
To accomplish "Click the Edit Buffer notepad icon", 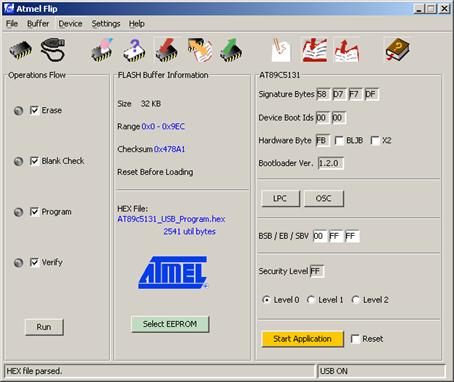I will click(281, 50).
